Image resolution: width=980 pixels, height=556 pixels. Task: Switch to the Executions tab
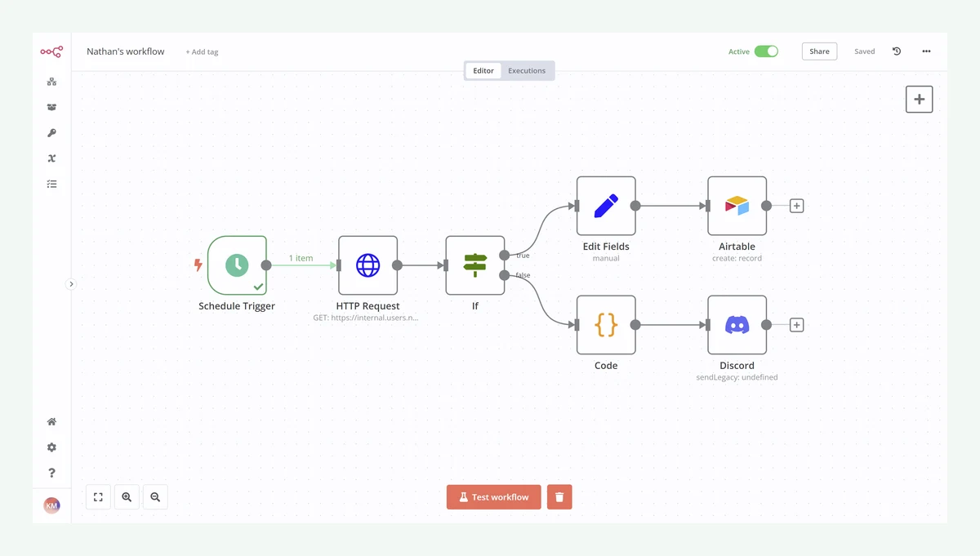click(527, 71)
